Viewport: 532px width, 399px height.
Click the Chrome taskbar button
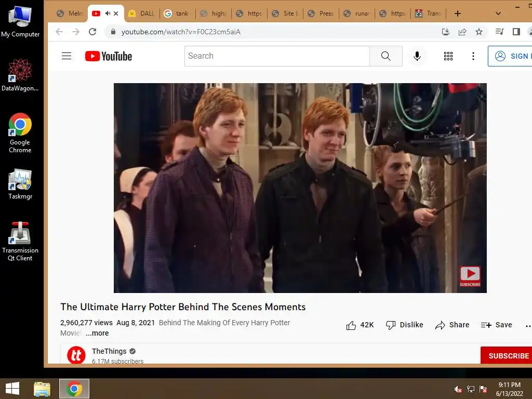(74, 389)
